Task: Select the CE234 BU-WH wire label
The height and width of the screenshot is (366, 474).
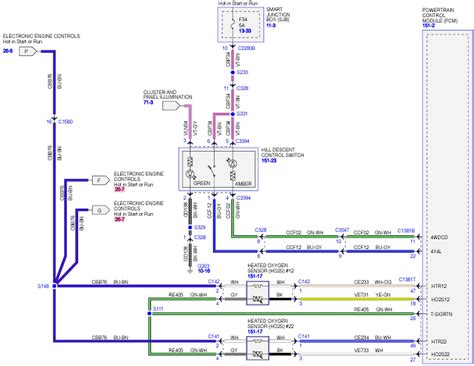Action: pyautogui.click(x=372, y=338)
